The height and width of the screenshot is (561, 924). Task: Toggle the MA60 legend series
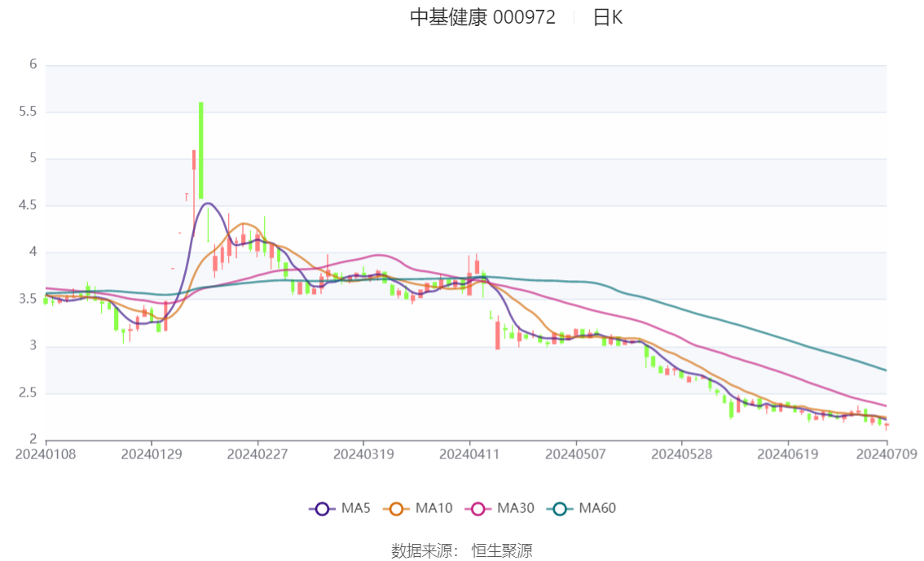(582, 509)
